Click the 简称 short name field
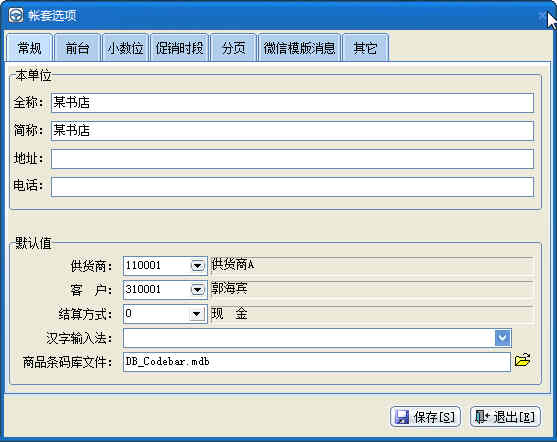This screenshot has width=557, height=442. pos(292,130)
